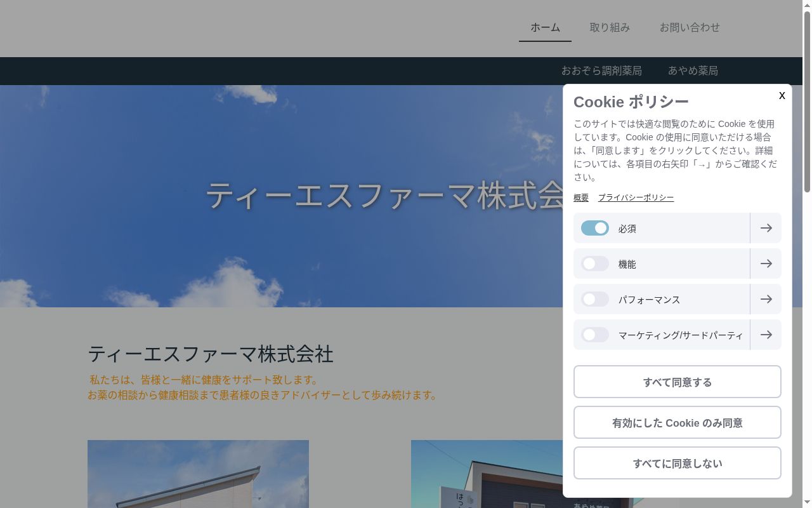Image resolution: width=812 pixels, height=508 pixels.
Task: Click the ティーエスファーマ株式会社 section heading
Action: (x=211, y=354)
